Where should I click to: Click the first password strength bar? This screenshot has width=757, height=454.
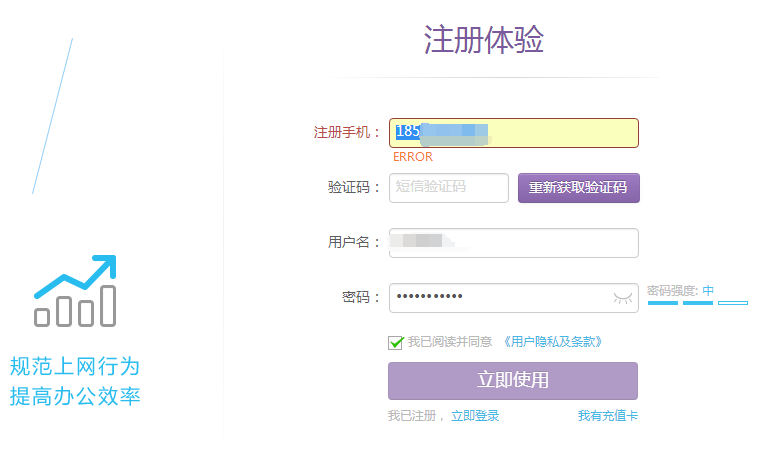pos(663,303)
